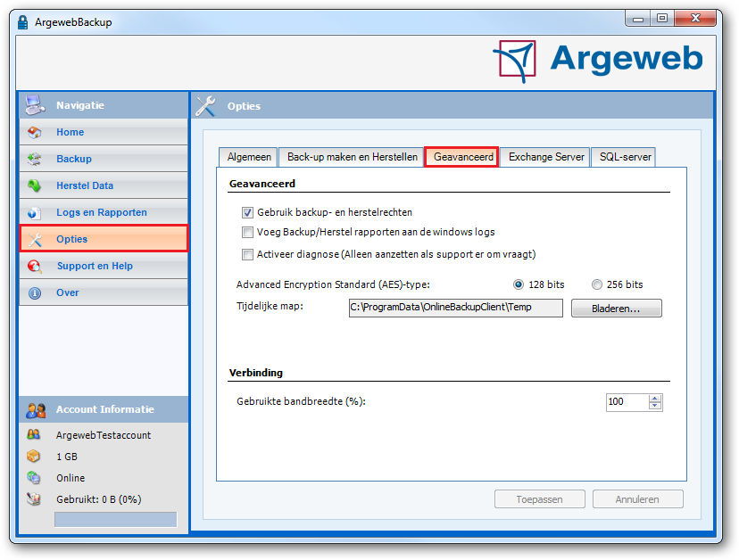Open the Over page
Screen dimensions: 739x560
pos(104,293)
